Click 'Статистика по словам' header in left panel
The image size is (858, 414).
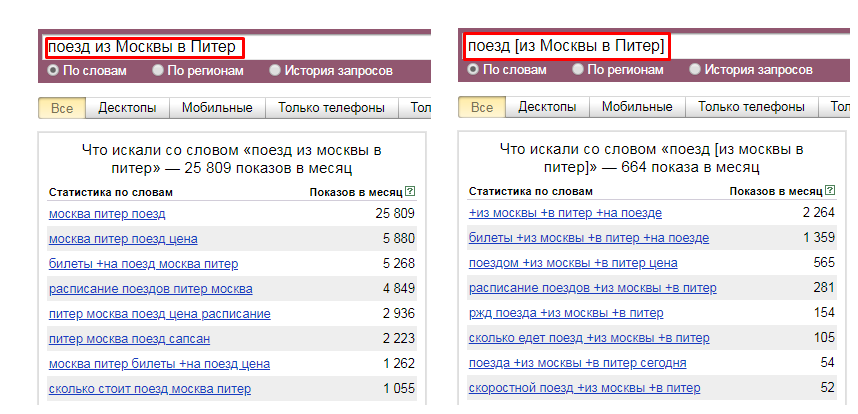111,193
